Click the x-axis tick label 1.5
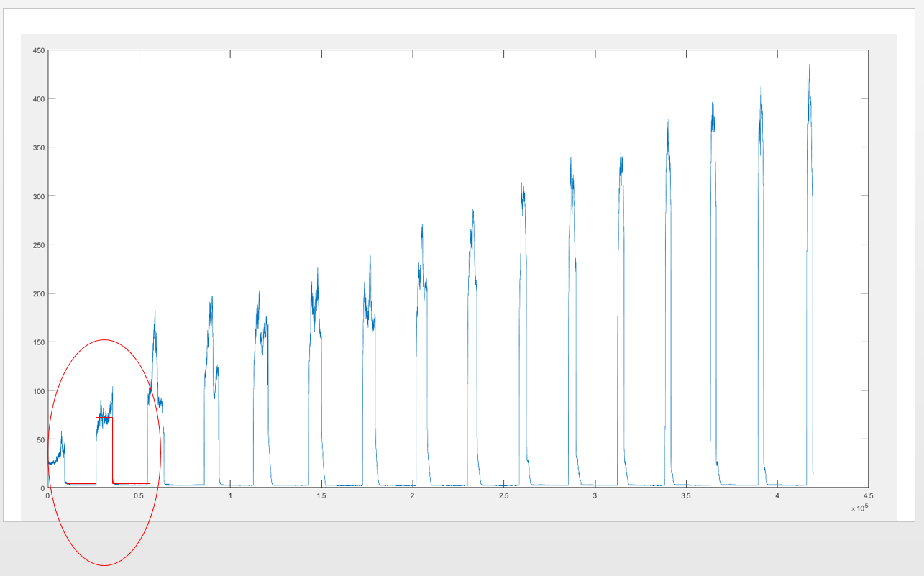Screen dimensions: 924x576 (321, 497)
